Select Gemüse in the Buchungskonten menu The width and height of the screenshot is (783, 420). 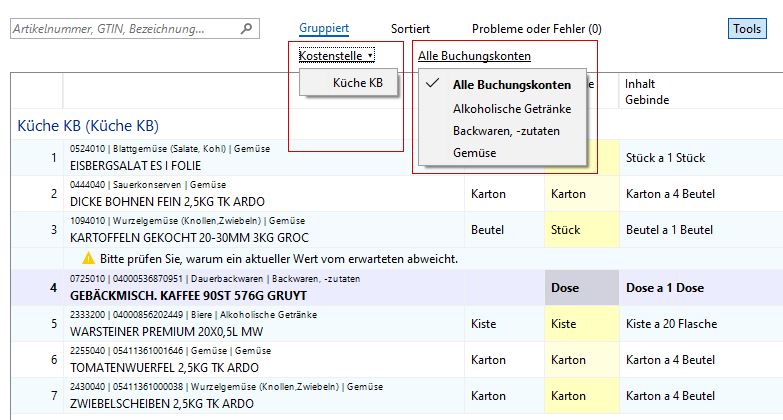tap(474, 153)
